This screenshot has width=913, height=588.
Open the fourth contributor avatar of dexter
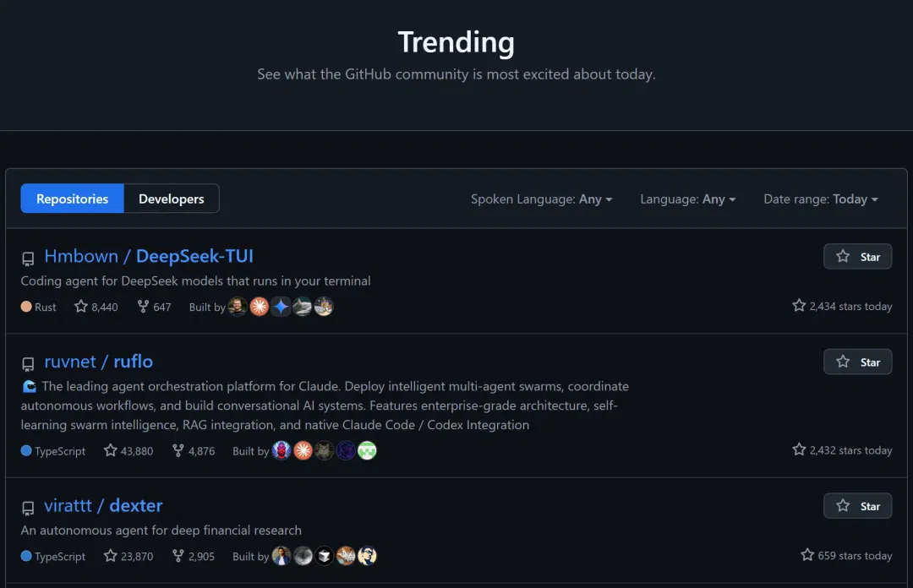click(x=346, y=556)
